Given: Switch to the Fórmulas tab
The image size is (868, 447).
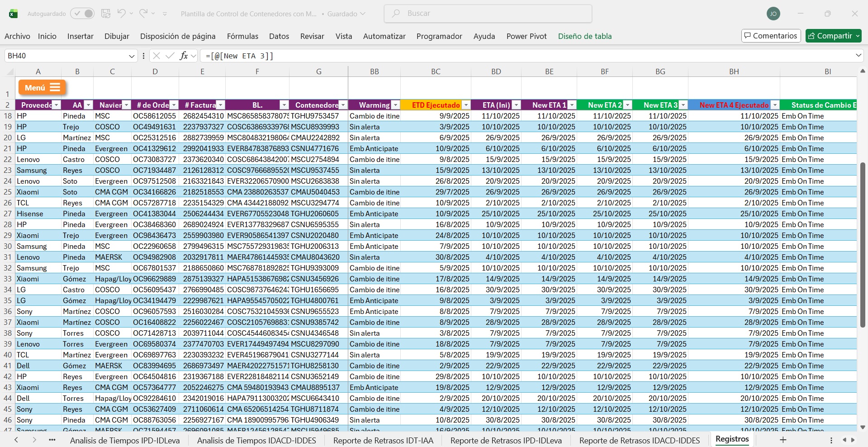Looking at the screenshot, I should (x=242, y=36).
